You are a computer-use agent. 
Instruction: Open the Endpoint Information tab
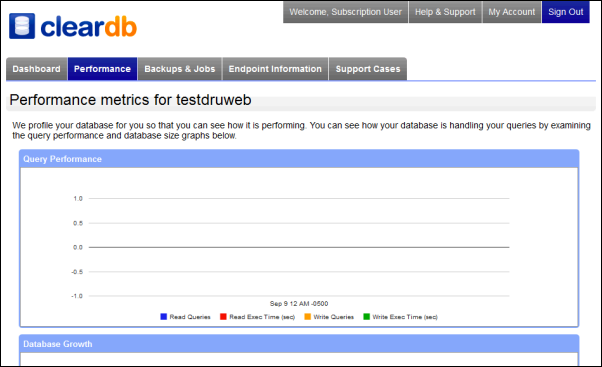point(275,69)
